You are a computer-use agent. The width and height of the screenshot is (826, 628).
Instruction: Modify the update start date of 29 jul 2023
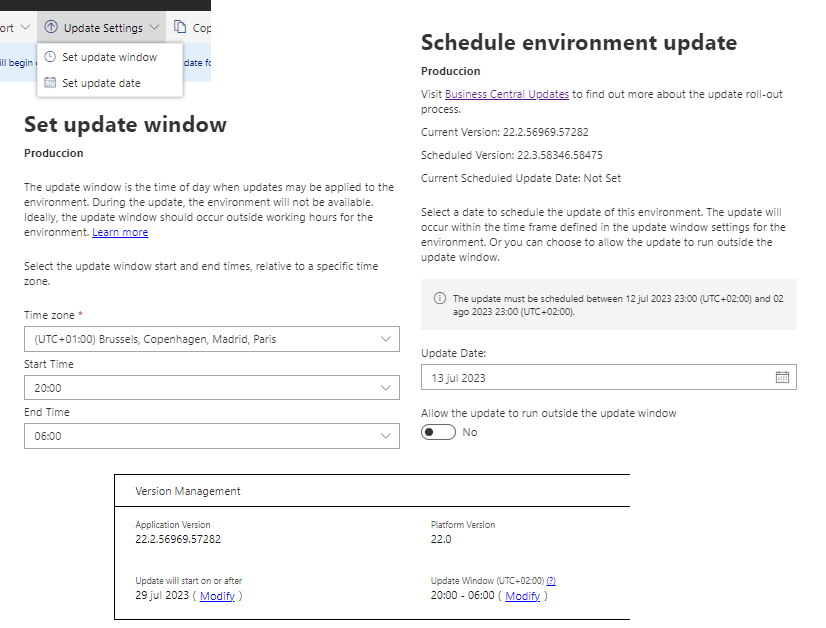217,596
